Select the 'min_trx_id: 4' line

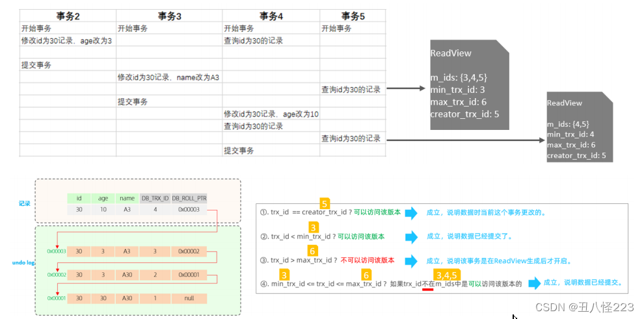570,134
